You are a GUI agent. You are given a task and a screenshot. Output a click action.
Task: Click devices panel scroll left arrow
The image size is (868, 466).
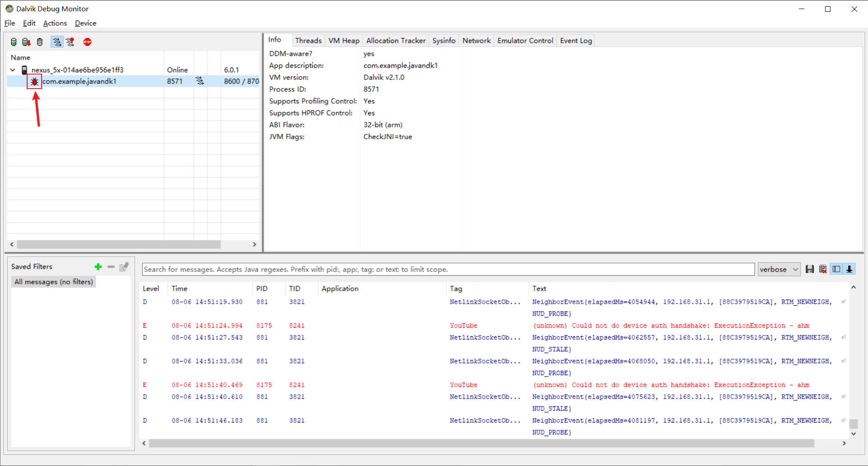pos(12,245)
